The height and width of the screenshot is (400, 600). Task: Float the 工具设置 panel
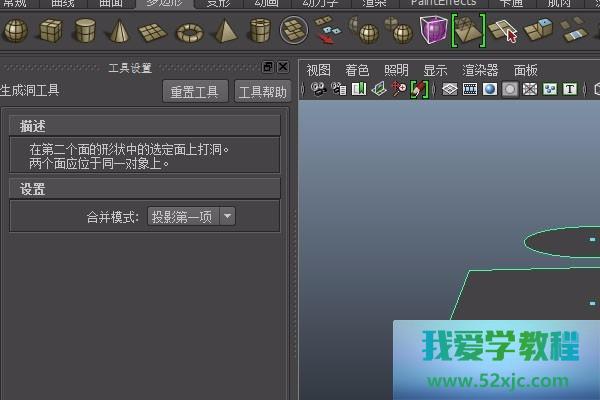pos(267,67)
